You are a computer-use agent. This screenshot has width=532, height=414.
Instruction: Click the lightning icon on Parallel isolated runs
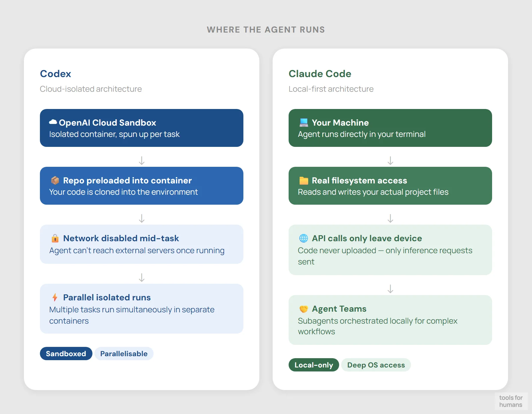55,297
